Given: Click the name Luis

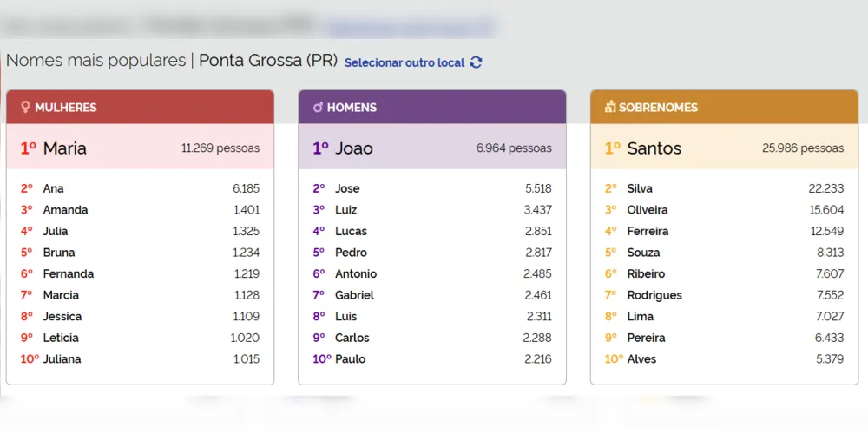Looking at the screenshot, I should click(x=346, y=317).
